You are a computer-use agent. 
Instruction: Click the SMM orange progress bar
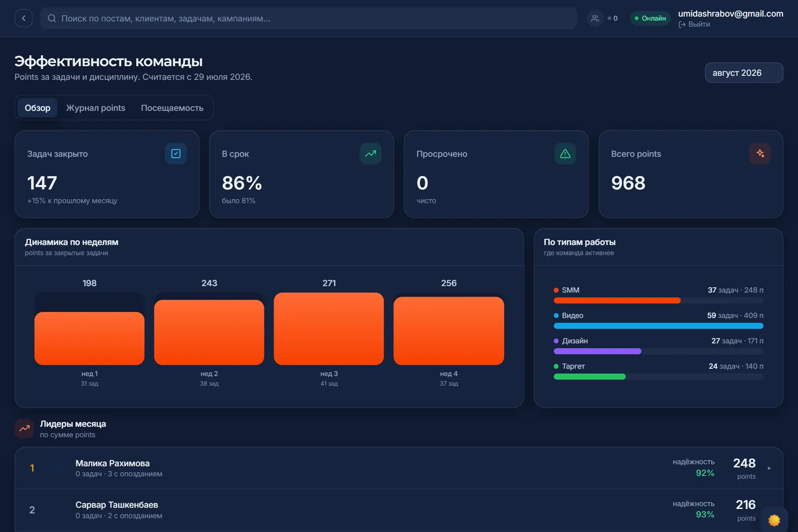(x=617, y=301)
